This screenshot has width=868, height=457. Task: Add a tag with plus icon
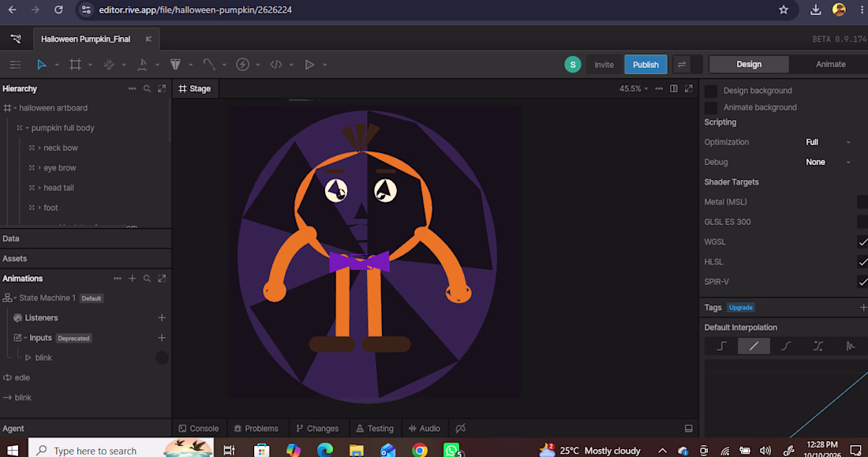pyautogui.click(x=863, y=308)
